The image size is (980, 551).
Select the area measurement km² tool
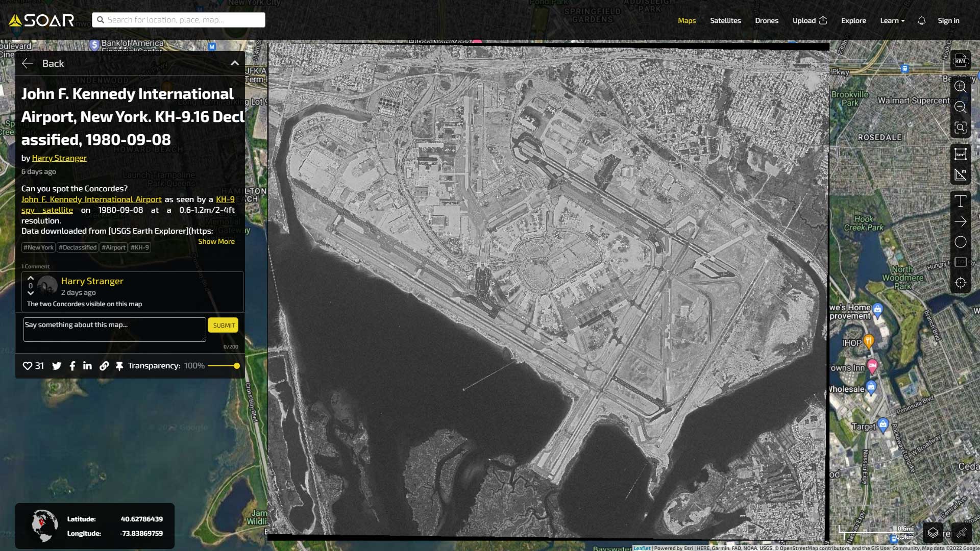(x=961, y=154)
